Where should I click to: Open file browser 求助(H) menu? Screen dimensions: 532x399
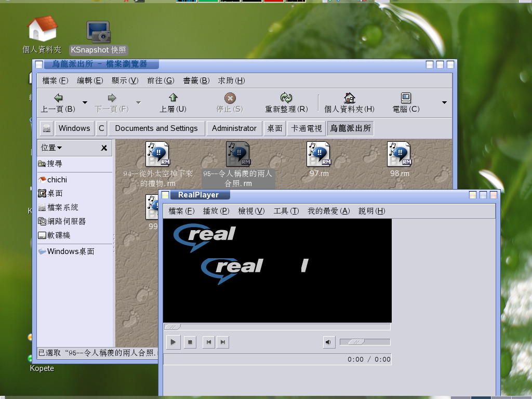pos(231,81)
